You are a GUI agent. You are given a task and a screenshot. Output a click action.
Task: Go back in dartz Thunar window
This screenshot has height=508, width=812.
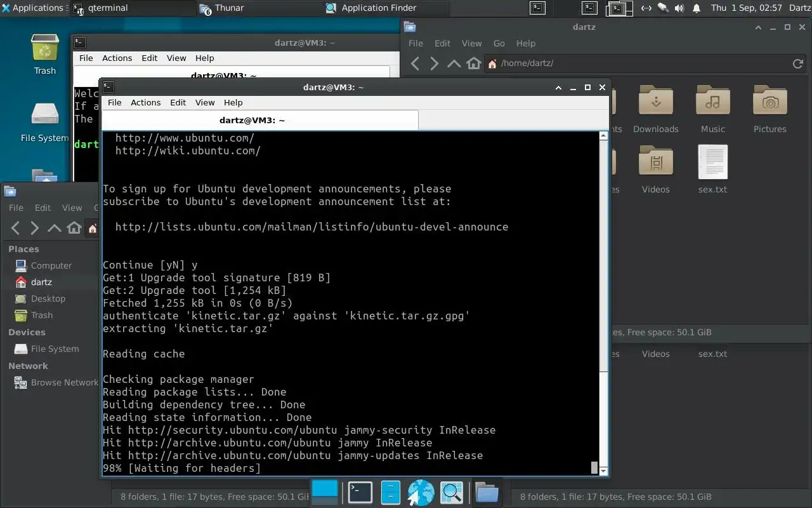[x=415, y=63]
